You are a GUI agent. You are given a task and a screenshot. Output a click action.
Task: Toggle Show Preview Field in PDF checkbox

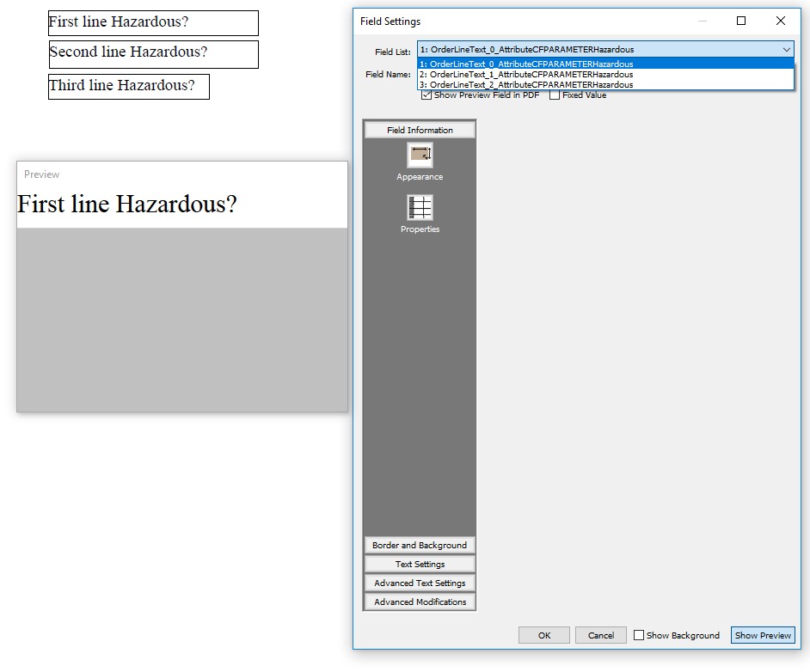pos(426,95)
